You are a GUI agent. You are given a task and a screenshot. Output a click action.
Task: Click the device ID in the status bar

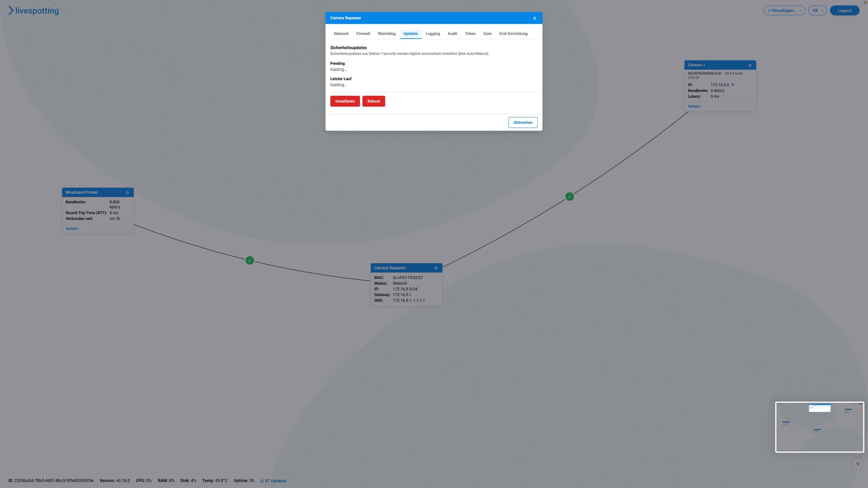tap(51, 481)
